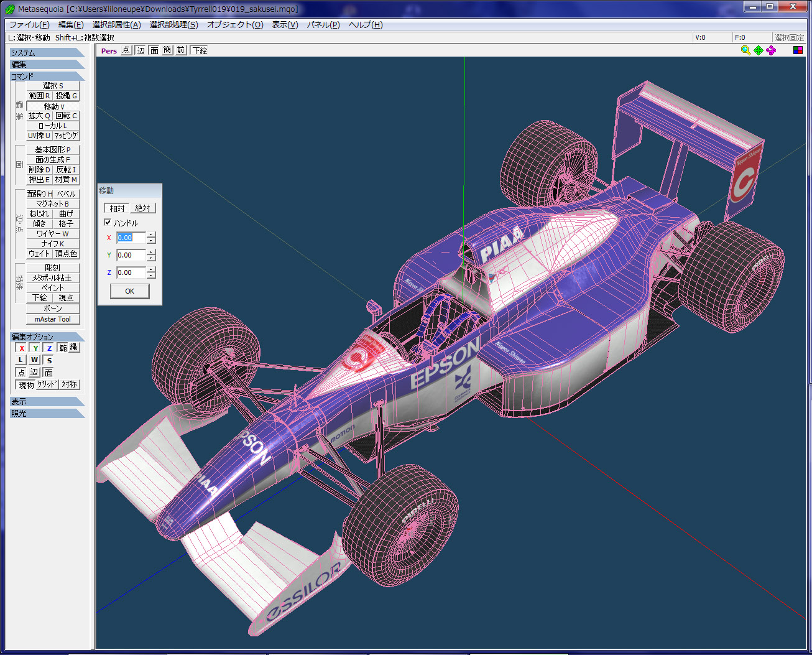Viewport: 812px width, 655px height.
Task: Increase the X value with stepper up arrow
Action: pyautogui.click(x=151, y=235)
